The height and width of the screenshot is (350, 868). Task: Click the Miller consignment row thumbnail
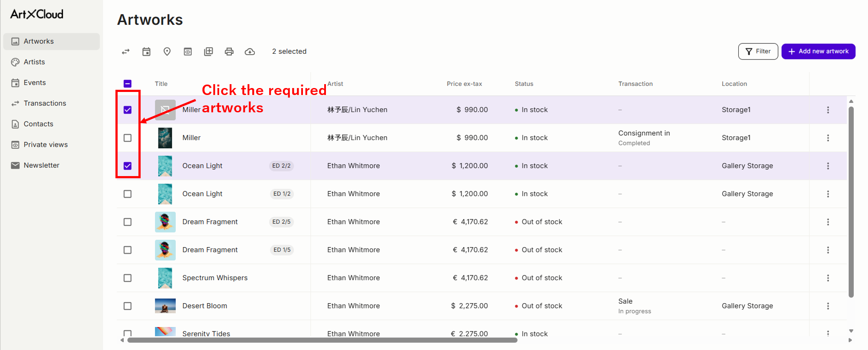(165, 138)
